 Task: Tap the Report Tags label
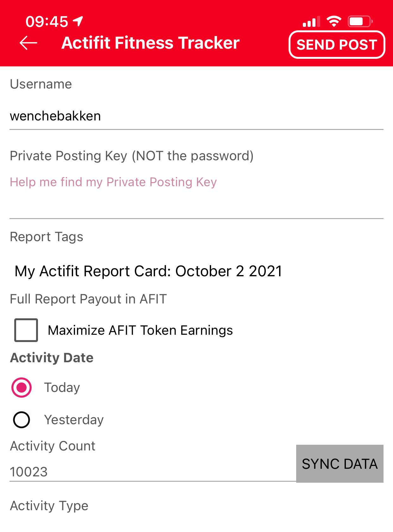[47, 237]
